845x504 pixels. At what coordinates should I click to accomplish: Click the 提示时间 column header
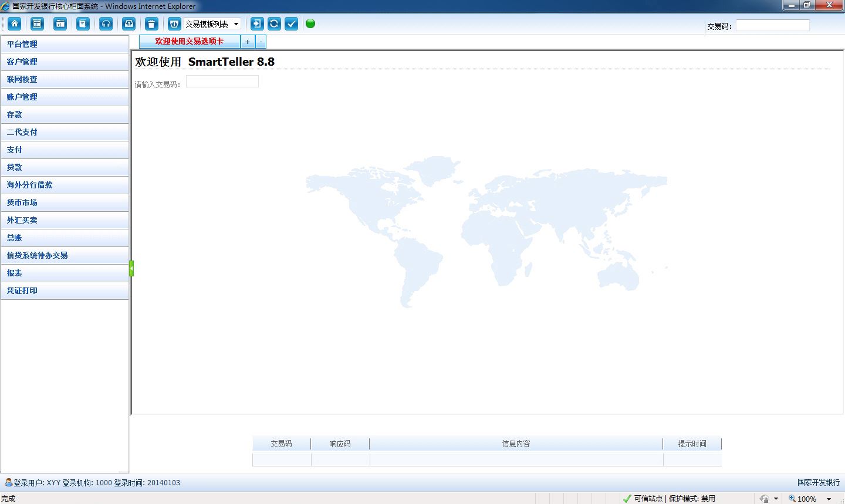[x=692, y=444]
